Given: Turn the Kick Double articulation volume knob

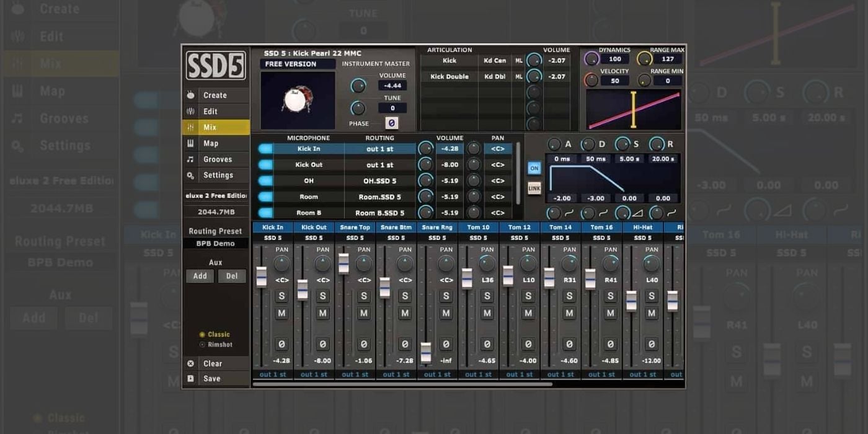Looking at the screenshot, I should 533,77.
